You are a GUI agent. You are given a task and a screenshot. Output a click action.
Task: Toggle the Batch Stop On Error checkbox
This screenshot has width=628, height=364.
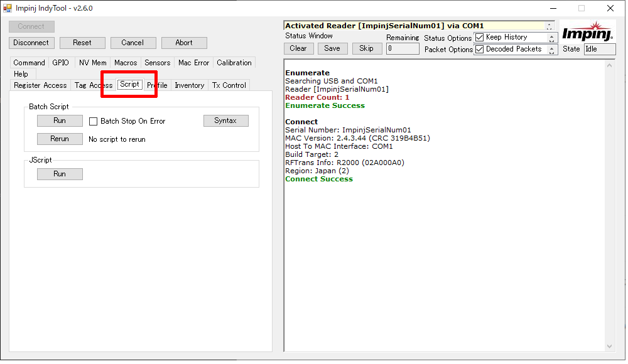93,121
